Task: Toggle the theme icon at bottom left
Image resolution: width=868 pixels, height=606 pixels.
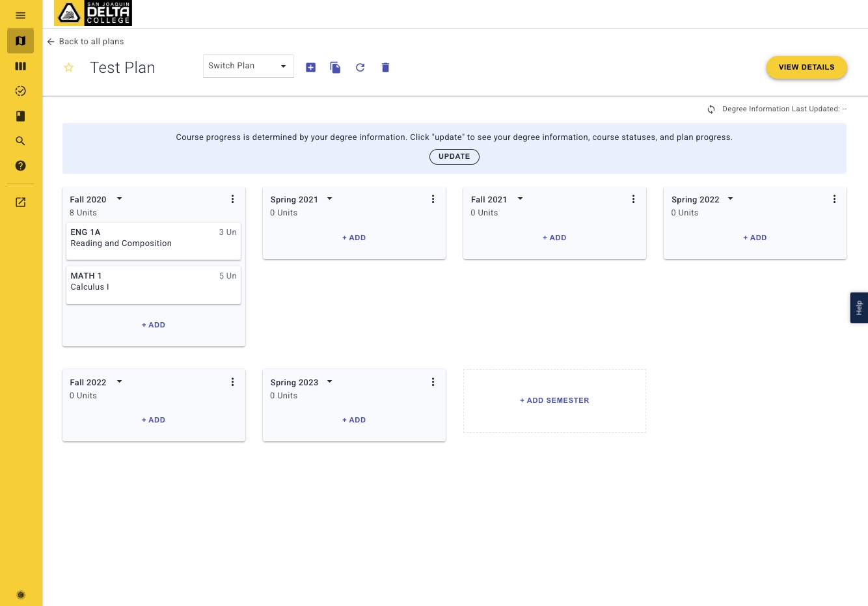Action: click(x=20, y=594)
